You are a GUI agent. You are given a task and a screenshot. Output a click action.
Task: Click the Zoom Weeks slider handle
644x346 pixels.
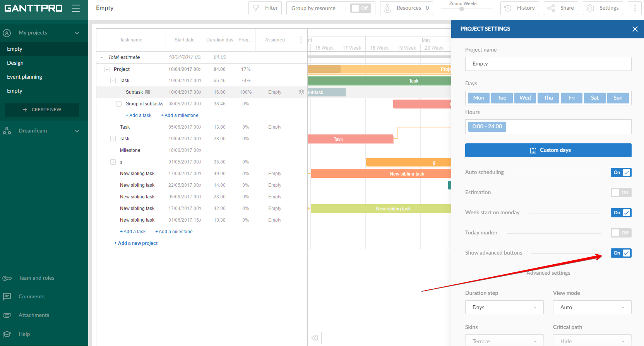(x=462, y=9)
